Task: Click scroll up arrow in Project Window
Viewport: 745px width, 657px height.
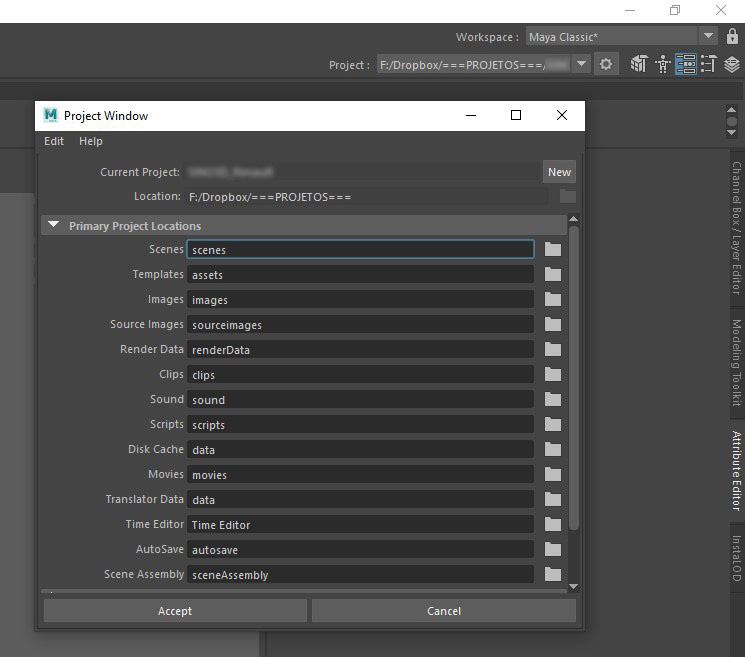Action: (573, 219)
